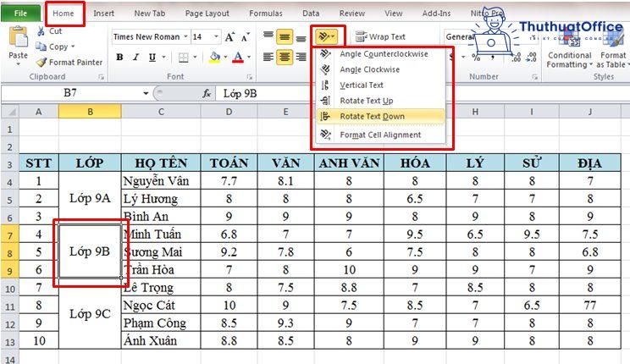
Task: Open the New Tab ribbon tab
Action: pos(150,14)
